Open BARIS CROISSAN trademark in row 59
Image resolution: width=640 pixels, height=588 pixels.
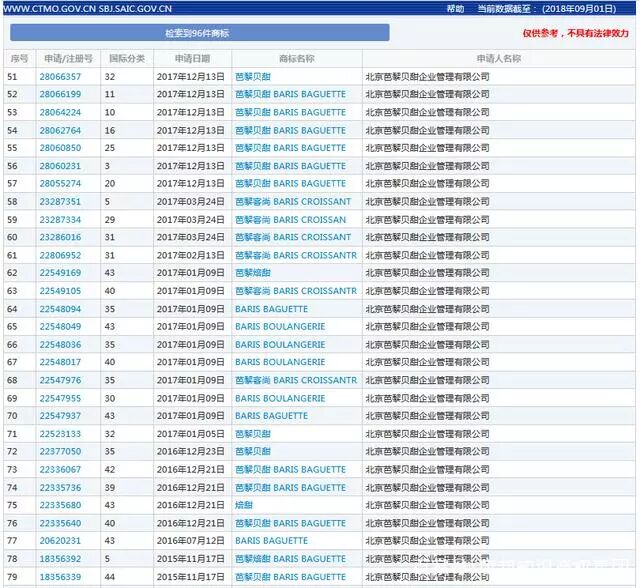click(290, 220)
